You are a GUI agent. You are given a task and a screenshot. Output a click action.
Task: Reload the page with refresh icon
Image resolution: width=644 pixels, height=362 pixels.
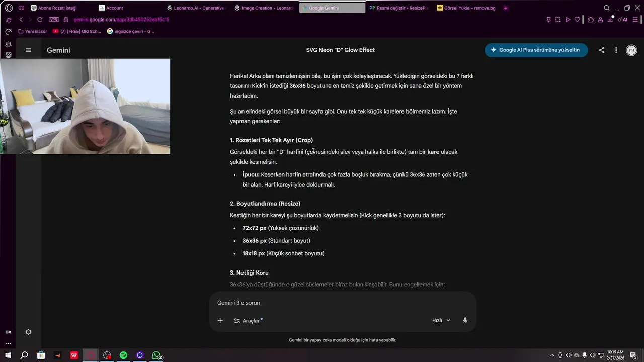(40, 20)
